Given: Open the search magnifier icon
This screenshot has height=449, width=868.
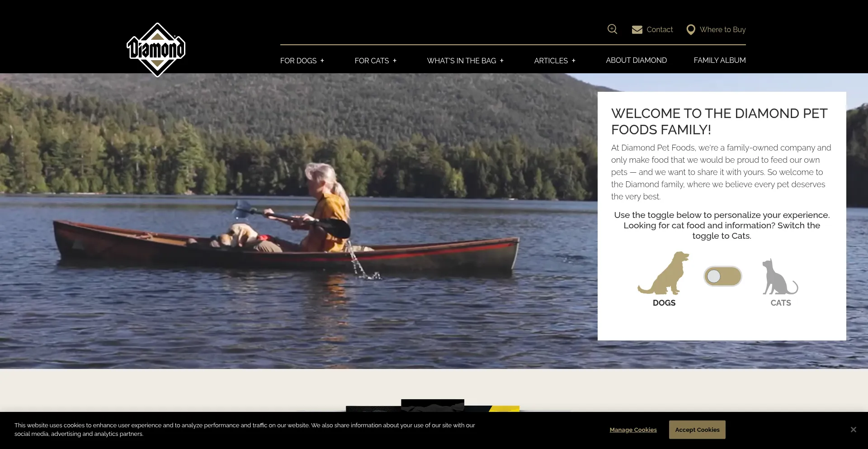Looking at the screenshot, I should [x=612, y=29].
